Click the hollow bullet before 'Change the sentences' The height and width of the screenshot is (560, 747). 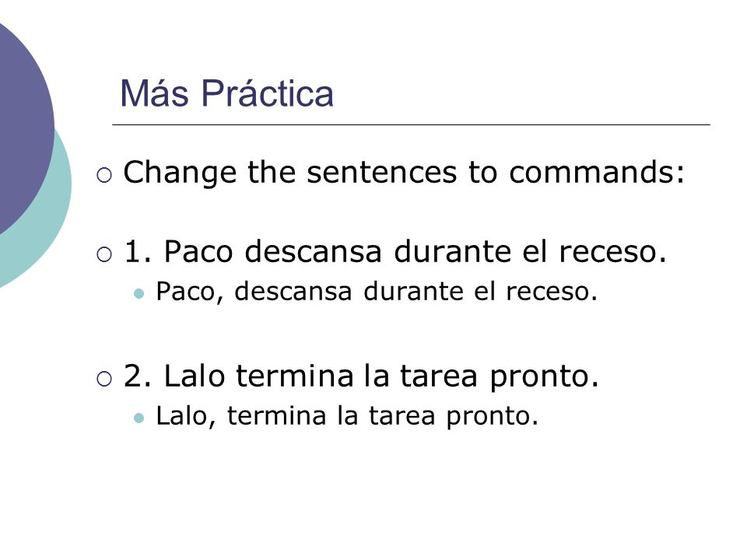104,175
